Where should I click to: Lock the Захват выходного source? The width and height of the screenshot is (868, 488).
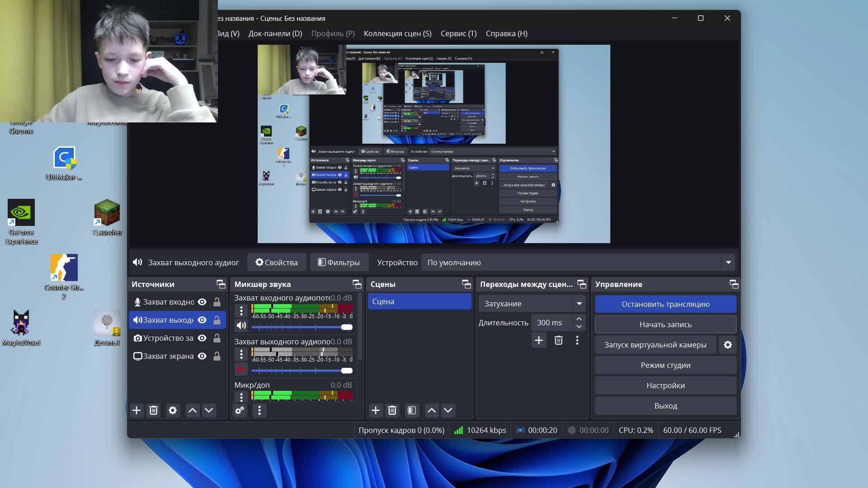coord(217,320)
